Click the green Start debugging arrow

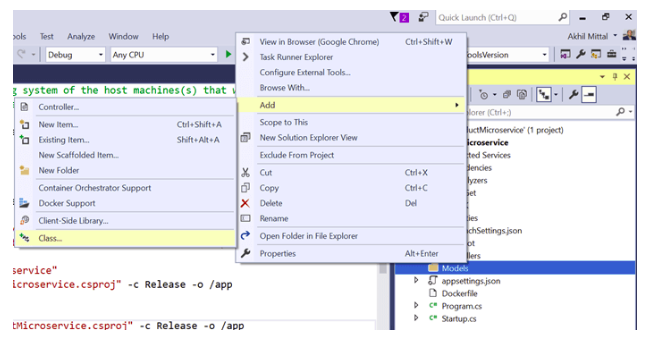click(228, 54)
